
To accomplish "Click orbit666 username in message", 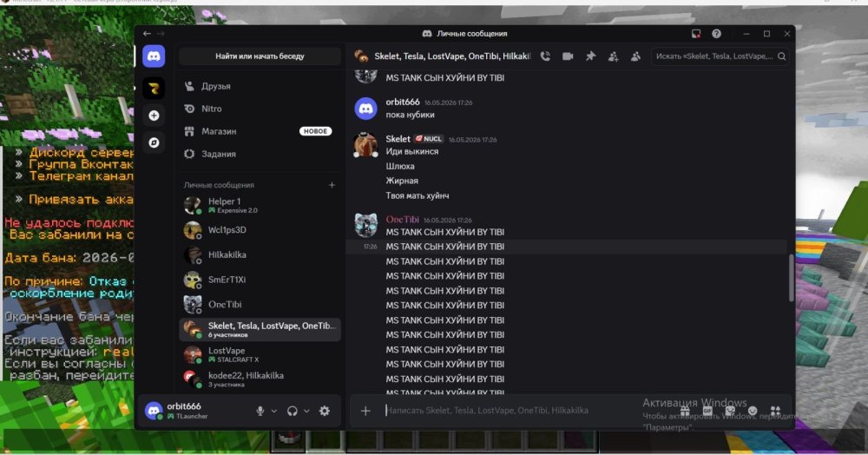I will (x=403, y=102).
